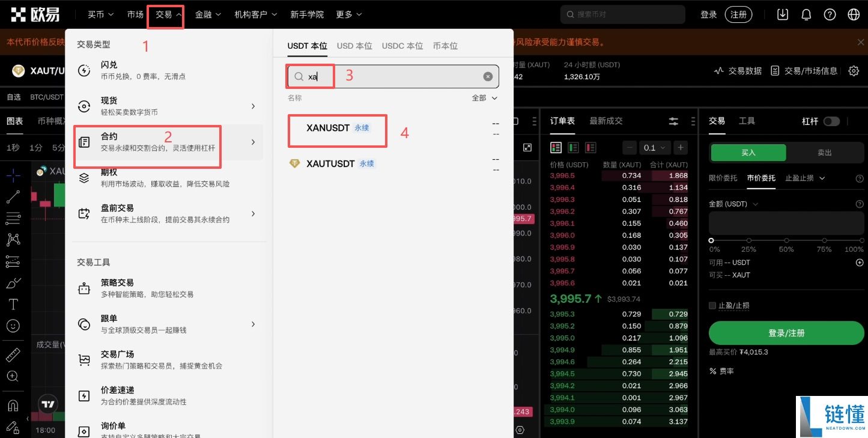Screen dimensions: 868x438
Task: Open the help question mark icon in header
Action: [830, 14]
